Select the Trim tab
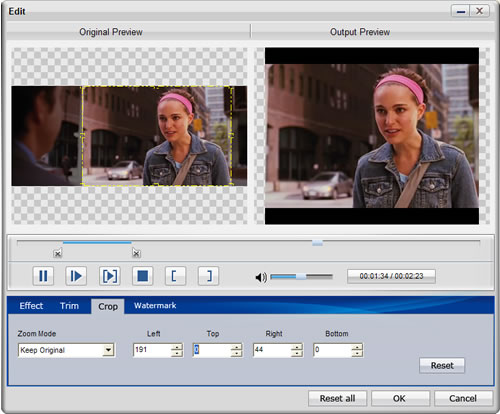Image resolution: width=500 pixels, height=414 pixels. tap(69, 306)
